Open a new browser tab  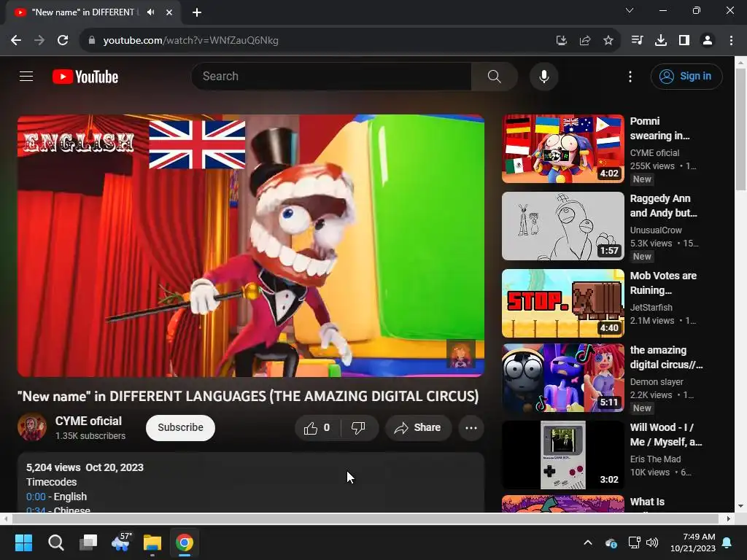pos(197,12)
